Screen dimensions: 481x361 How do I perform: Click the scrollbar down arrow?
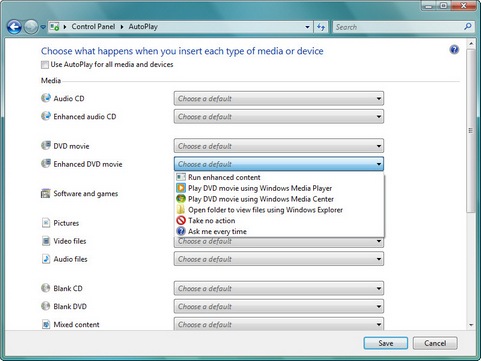pos(471,325)
